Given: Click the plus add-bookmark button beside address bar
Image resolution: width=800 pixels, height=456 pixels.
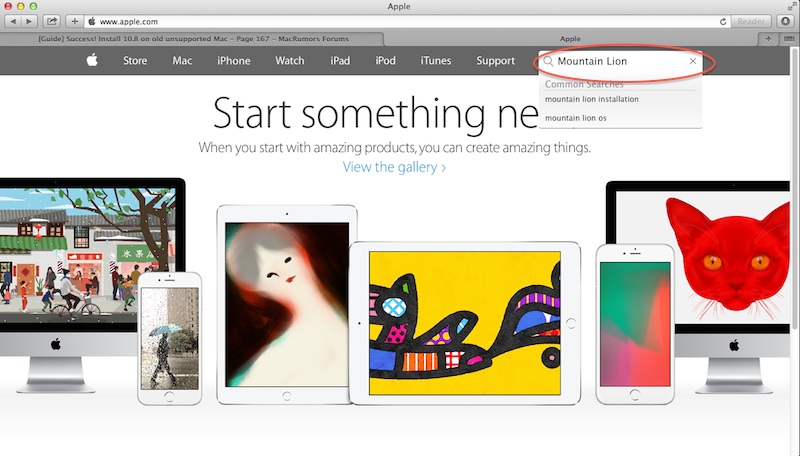Looking at the screenshot, I should pos(74,21).
